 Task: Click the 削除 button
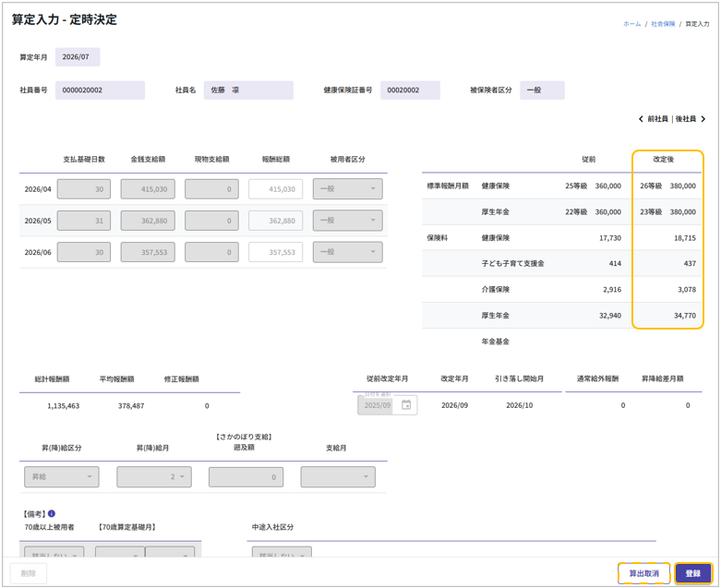point(29,573)
